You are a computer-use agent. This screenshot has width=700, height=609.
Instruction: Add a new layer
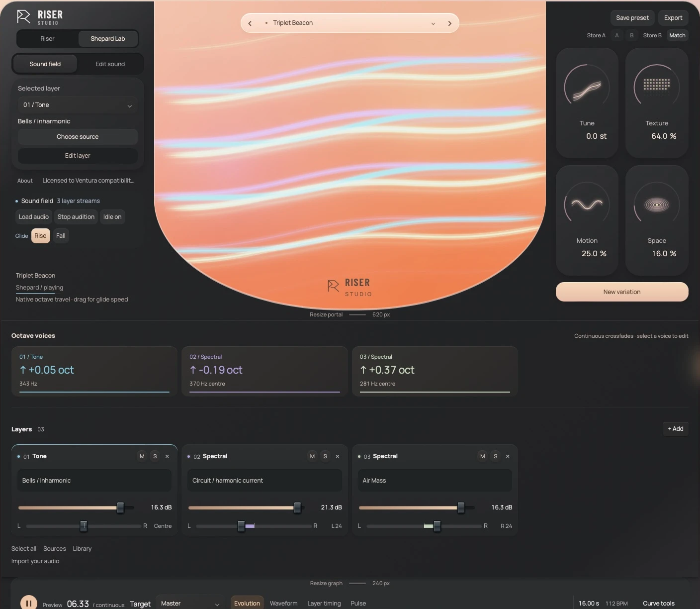point(676,429)
